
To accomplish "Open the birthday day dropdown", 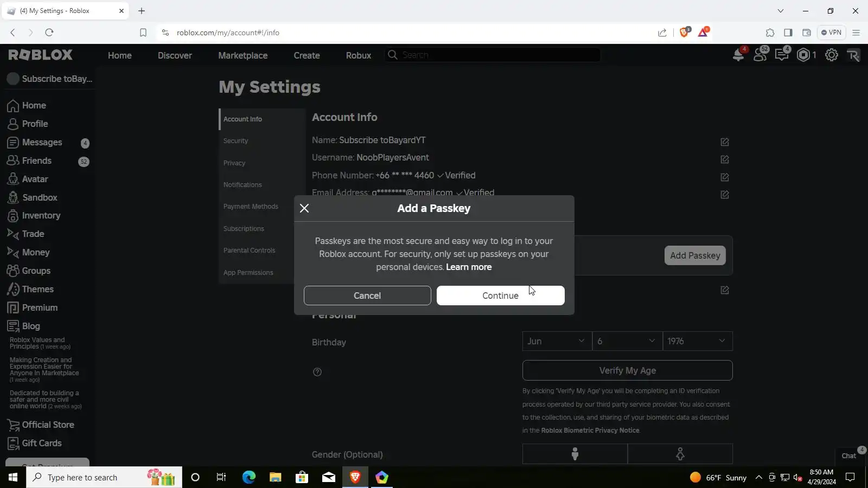I will (x=627, y=341).
